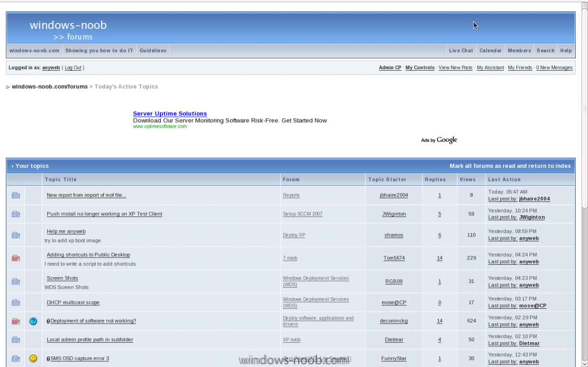Mark all forums as read link
The height and width of the screenshot is (367, 588).
pos(510,166)
